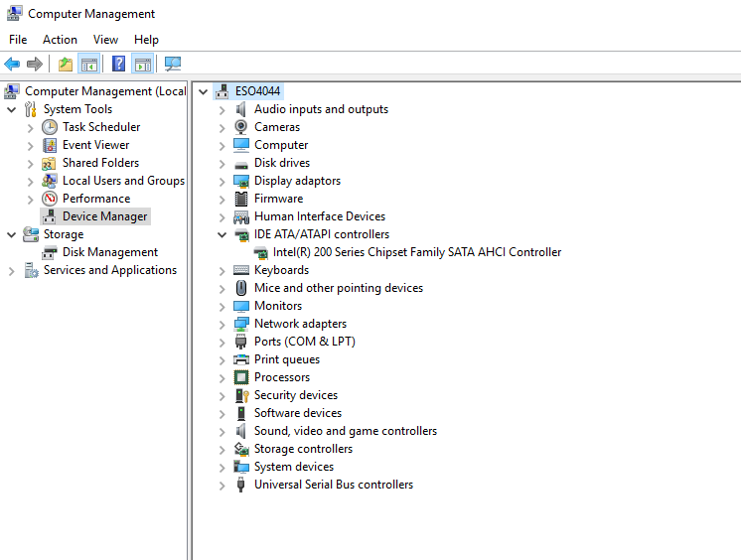The height and width of the screenshot is (560, 741).
Task: Select the Cameras label
Action: tap(277, 127)
